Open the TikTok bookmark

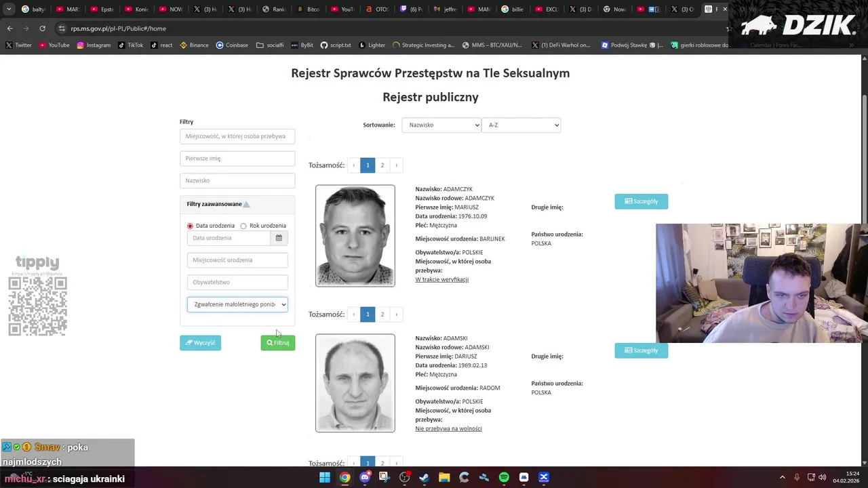click(130, 45)
